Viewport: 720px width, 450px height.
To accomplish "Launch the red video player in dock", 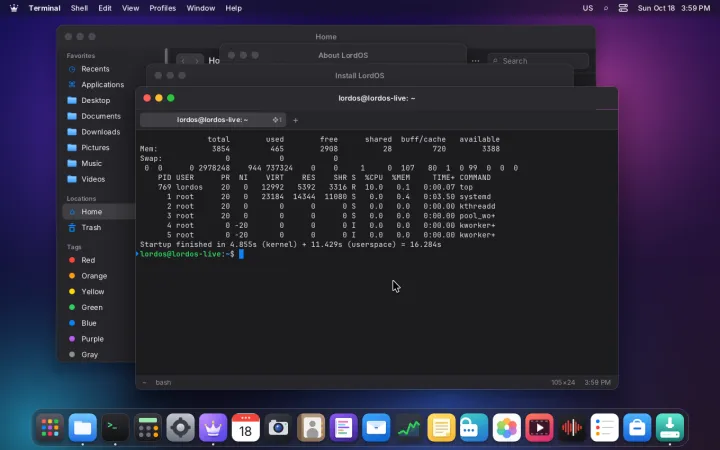I will point(539,428).
